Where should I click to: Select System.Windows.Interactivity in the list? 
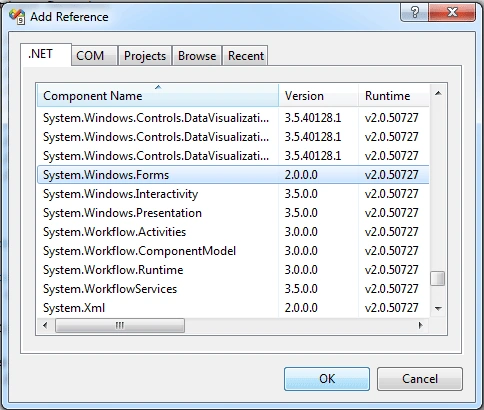coord(233,194)
